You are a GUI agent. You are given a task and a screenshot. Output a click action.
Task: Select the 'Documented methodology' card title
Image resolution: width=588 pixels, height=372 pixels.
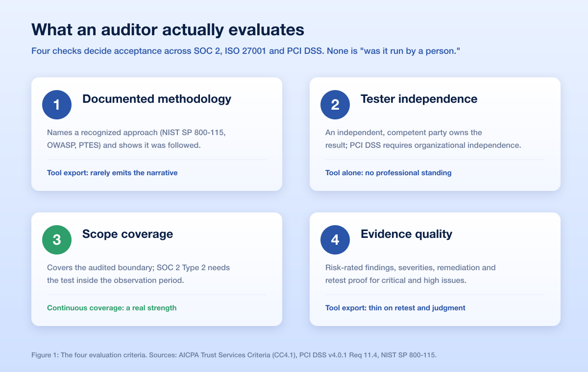point(157,99)
